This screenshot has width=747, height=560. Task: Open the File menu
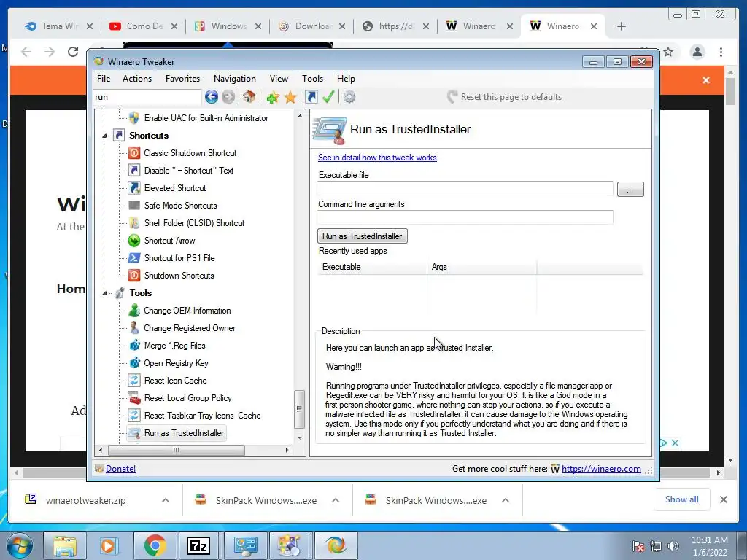pyautogui.click(x=104, y=79)
